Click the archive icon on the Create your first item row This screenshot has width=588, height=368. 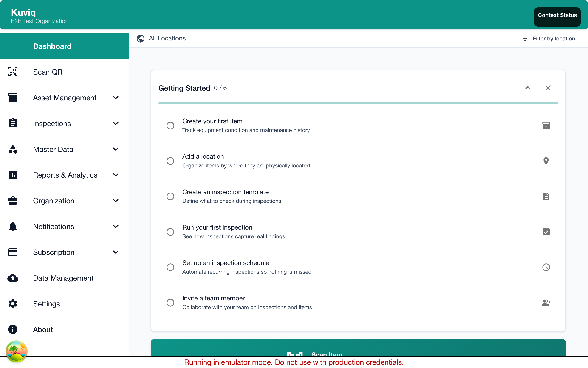pyautogui.click(x=546, y=126)
